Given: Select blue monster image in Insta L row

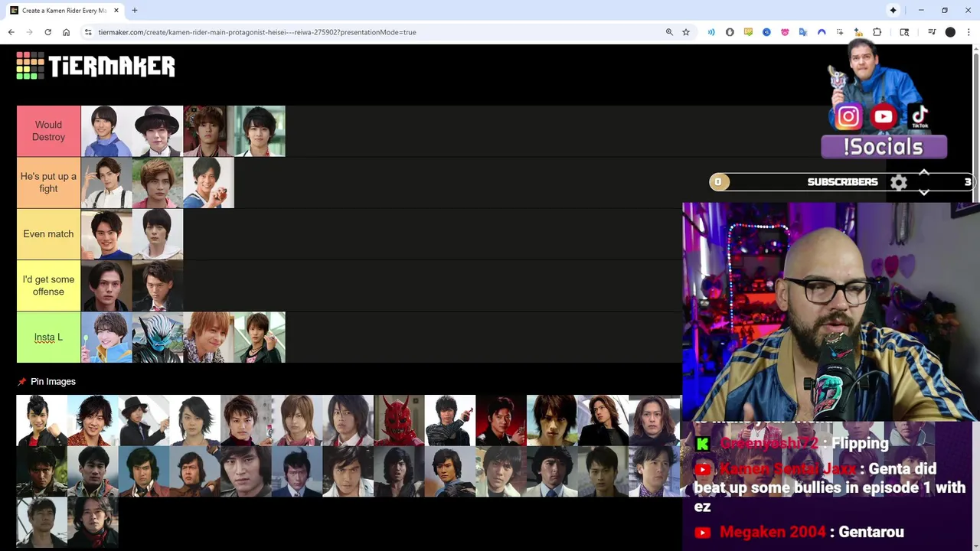Looking at the screenshot, I should (x=158, y=337).
